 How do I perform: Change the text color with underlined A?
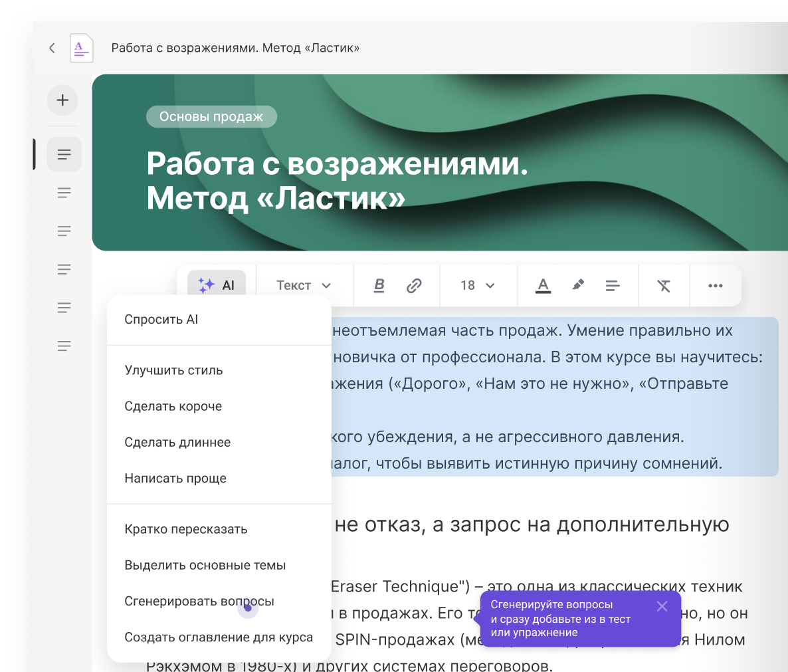543,286
